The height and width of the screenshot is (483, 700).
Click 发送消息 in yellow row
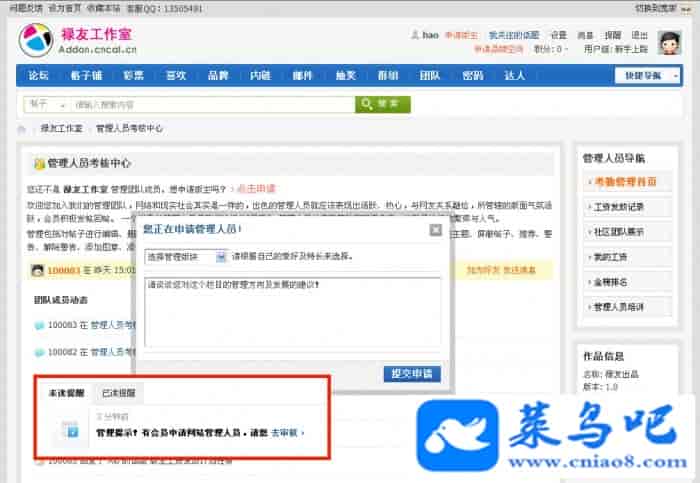(x=520, y=271)
